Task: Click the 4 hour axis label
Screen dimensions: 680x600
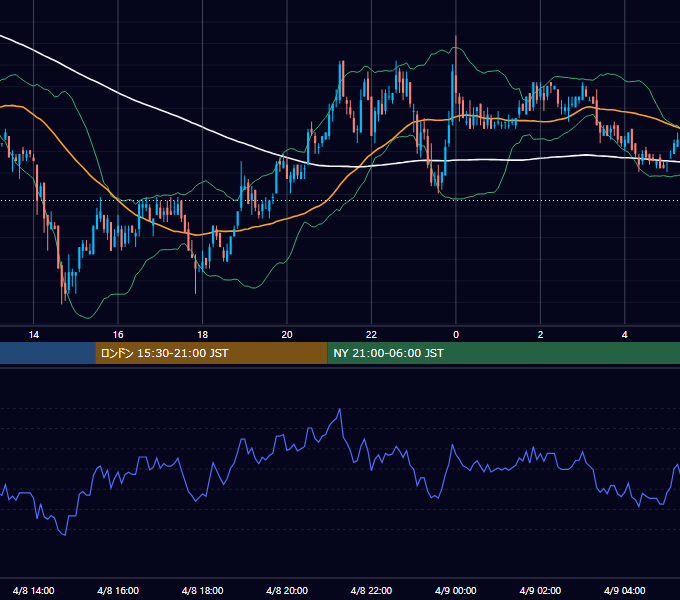Action: [624, 335]
